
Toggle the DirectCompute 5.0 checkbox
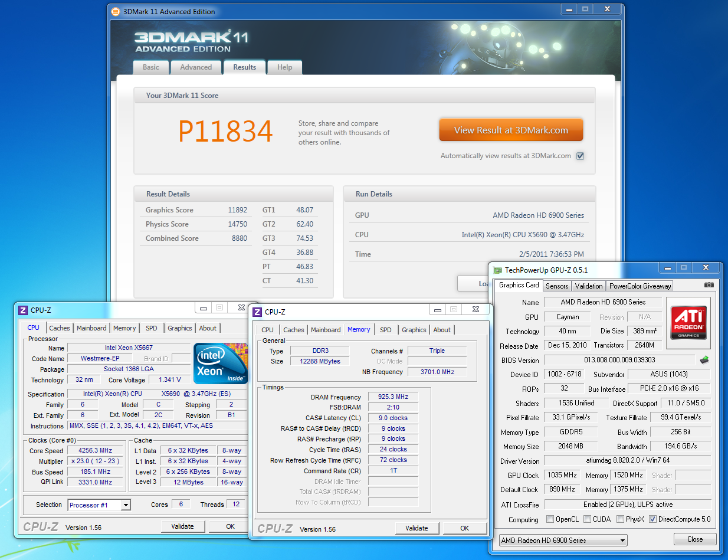pyautogui.click(x=652, y=519)
